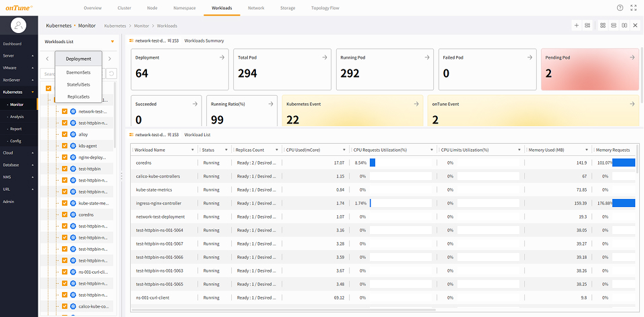Open Analysis under Kubernetes sidebar
The width and height of the screenshot is (644, 317).
[18, 117]
